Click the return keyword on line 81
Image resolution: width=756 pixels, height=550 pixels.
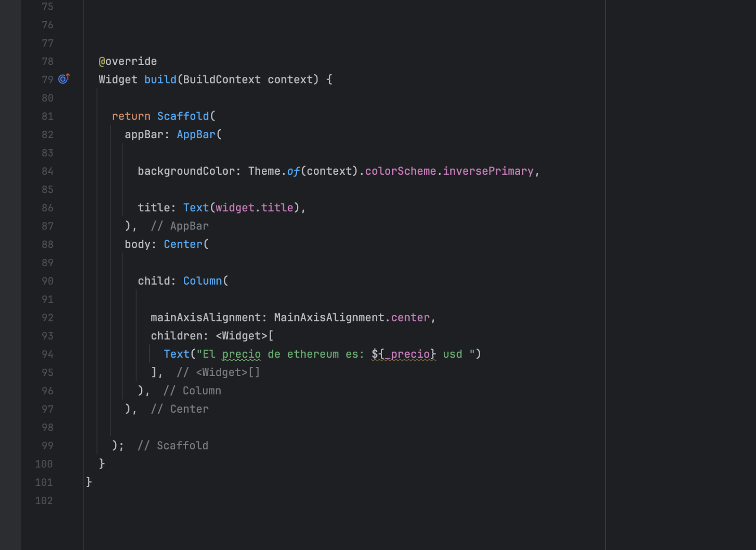(x=131, y=116)
